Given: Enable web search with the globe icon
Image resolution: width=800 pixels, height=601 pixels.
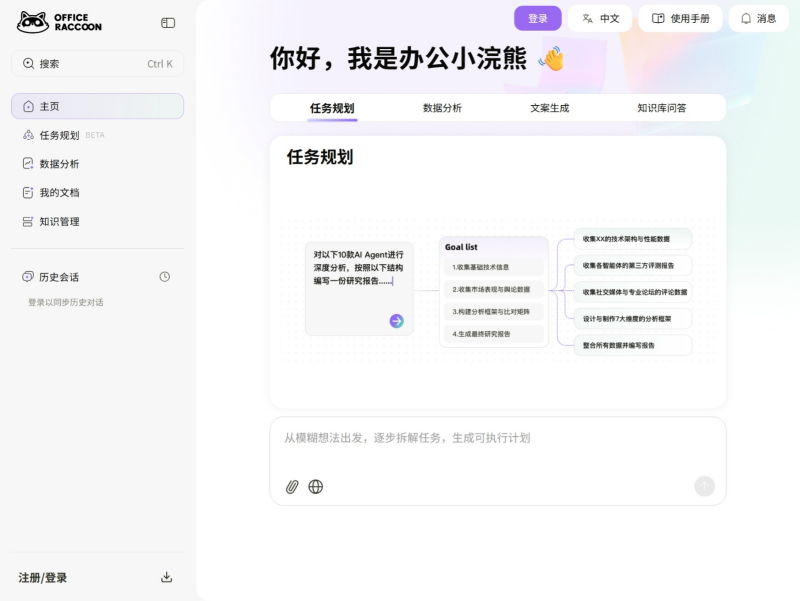Looking at the screenshot, I should coord(316,487).
